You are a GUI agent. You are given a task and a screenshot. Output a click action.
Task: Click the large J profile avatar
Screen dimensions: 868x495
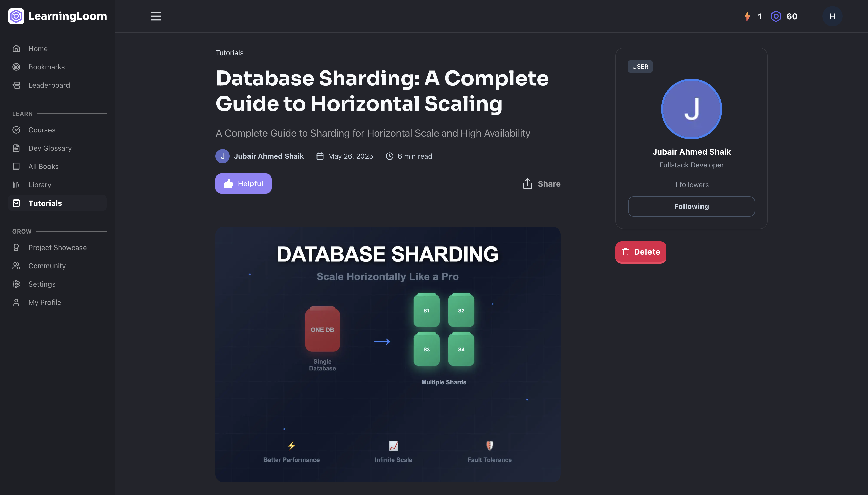point(691,109)
